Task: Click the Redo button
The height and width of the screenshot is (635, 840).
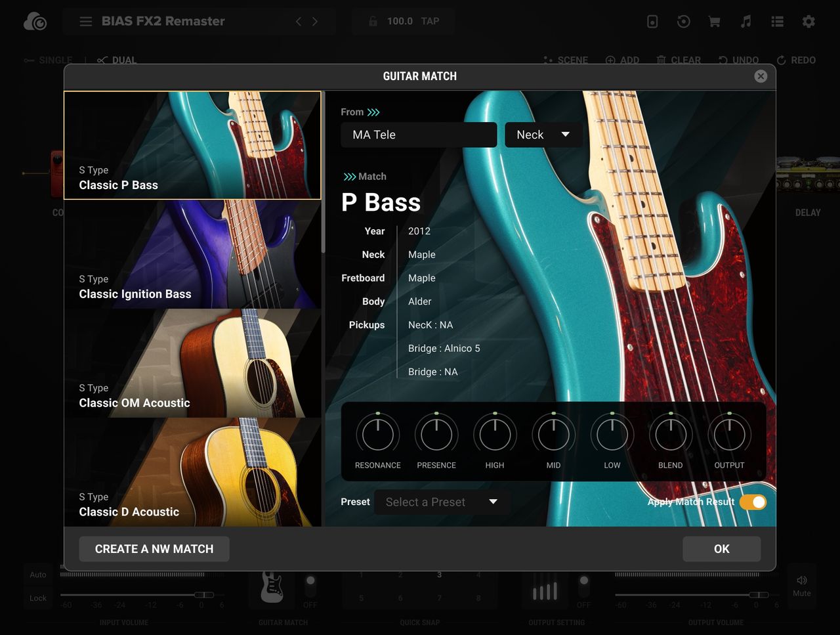Action: click(796, 60)
